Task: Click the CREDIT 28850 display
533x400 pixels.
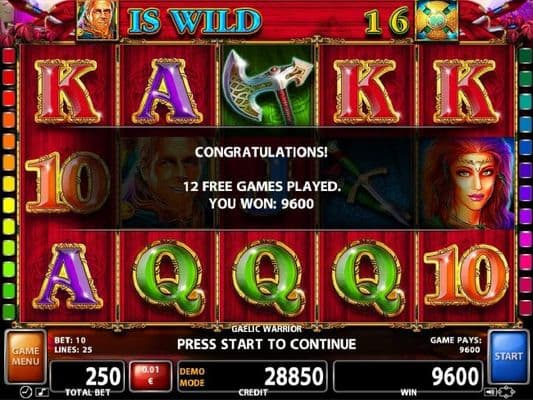Action: (252, 376)
